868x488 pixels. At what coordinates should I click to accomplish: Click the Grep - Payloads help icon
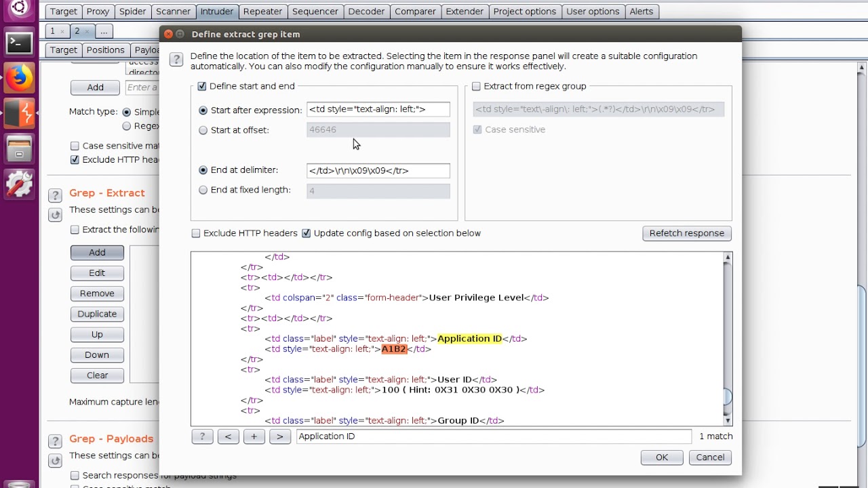55,441
